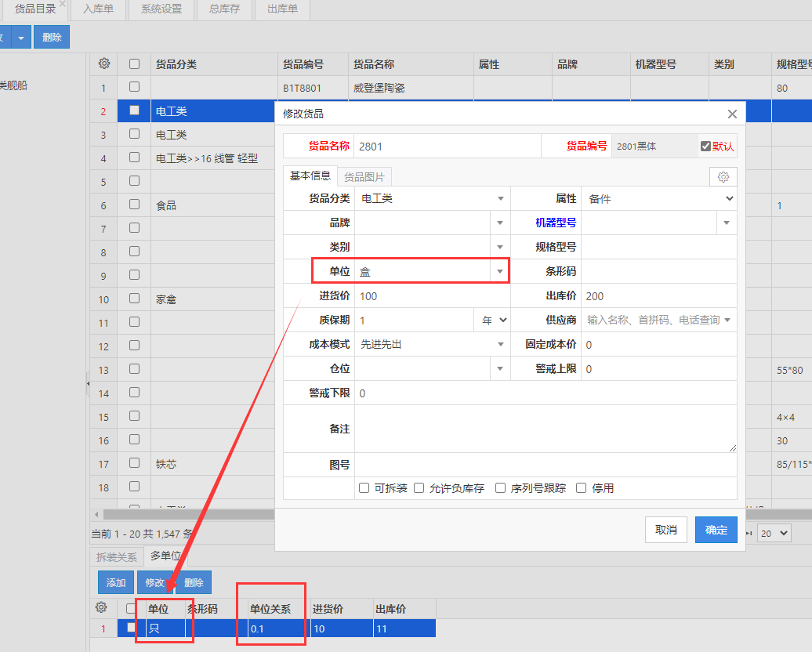Click the 0.1 unit relation cell

pos(278,628)
